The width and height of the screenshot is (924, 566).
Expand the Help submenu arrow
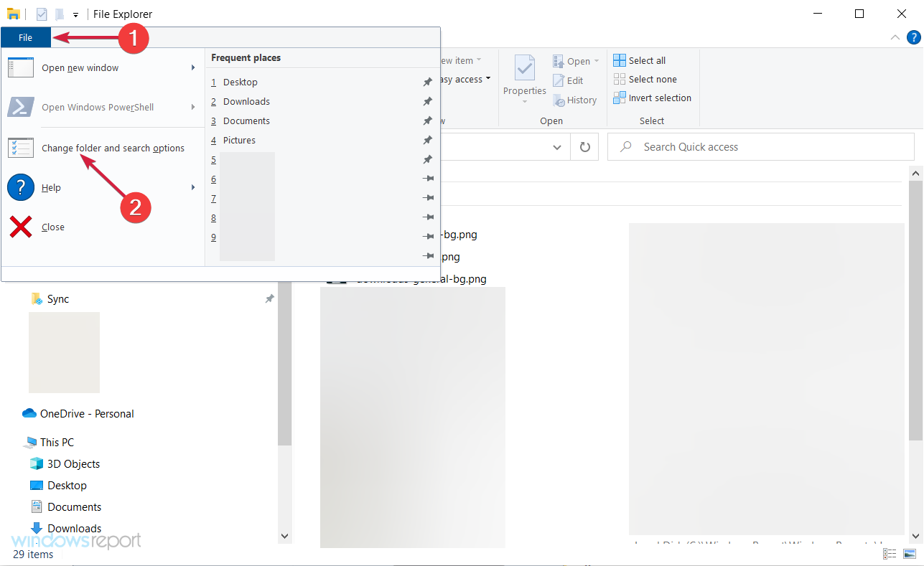(193, 187)
